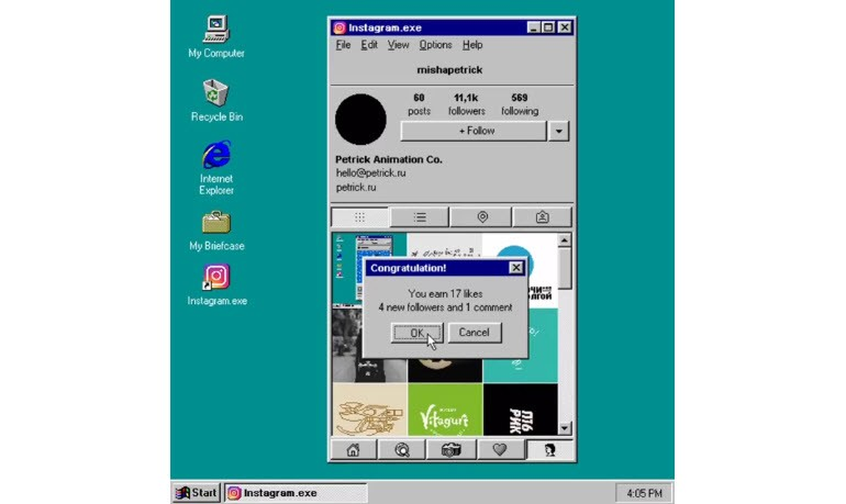Open Camera in bottom toolbar
This screenshot has height=504, width=846.
tap(451, 450)
